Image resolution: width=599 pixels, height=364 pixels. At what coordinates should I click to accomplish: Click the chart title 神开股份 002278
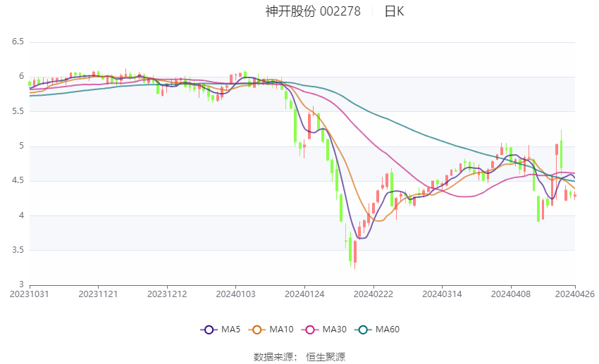tap(313, 11)
